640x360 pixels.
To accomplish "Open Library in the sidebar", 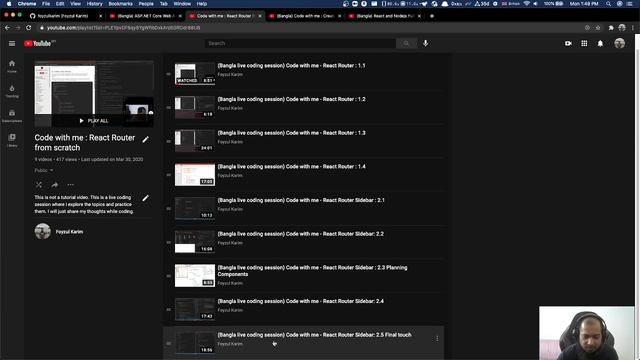I will coord(12,140).
